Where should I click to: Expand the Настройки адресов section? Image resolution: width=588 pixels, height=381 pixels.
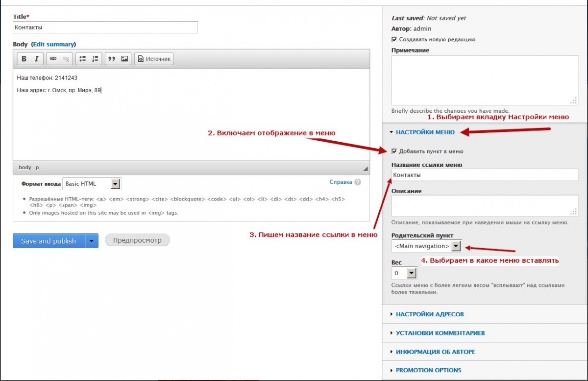430,314
